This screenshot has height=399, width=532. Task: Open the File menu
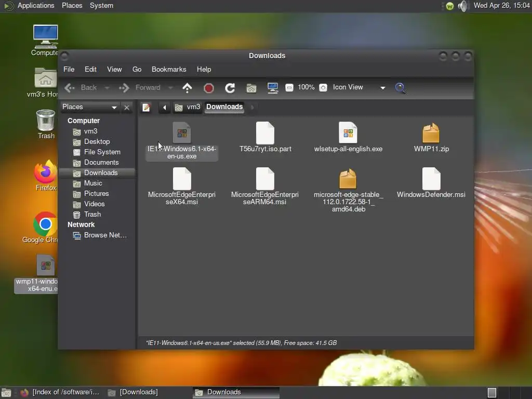pos(69,69)
